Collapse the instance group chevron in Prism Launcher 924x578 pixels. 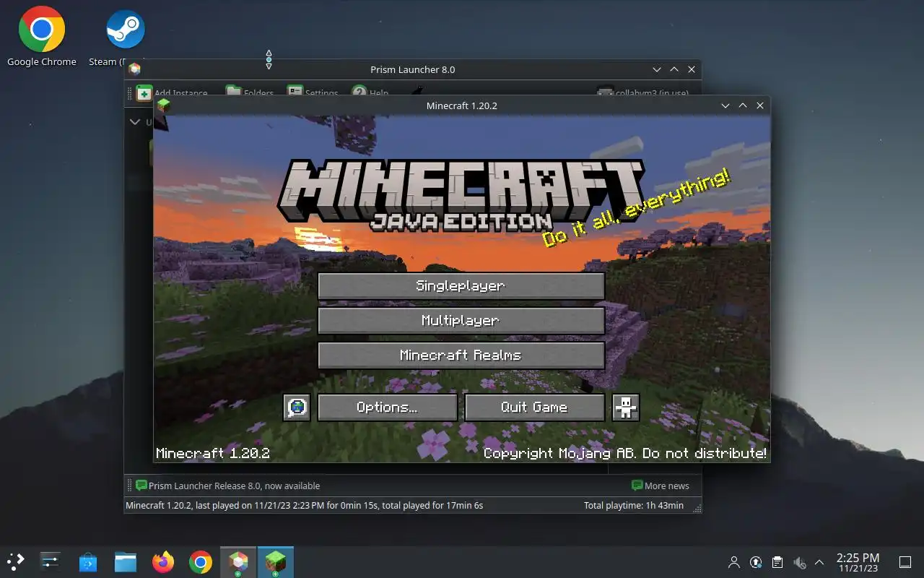point(135,122)
